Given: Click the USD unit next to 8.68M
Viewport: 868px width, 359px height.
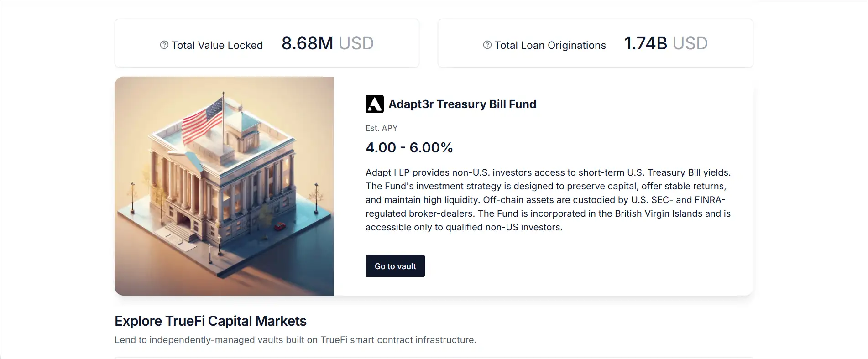Looking at the screenshot, I should coord(356,43).
